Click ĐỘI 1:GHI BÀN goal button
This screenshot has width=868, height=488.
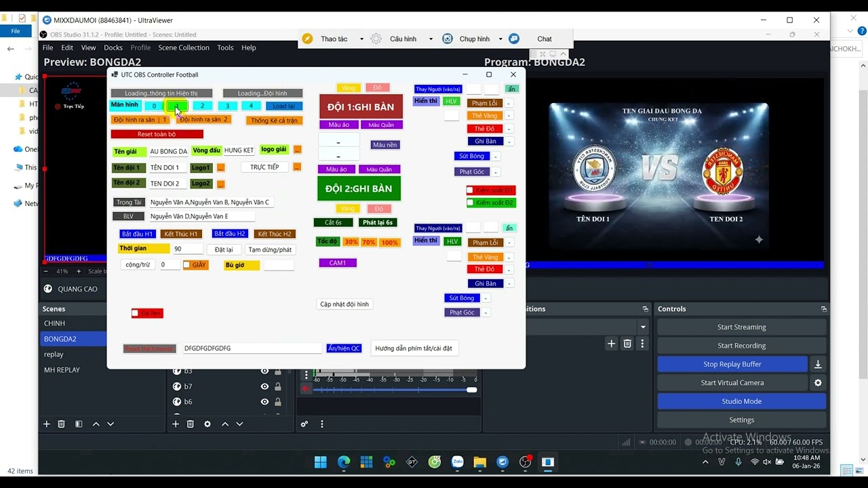(x=360, y=107)
